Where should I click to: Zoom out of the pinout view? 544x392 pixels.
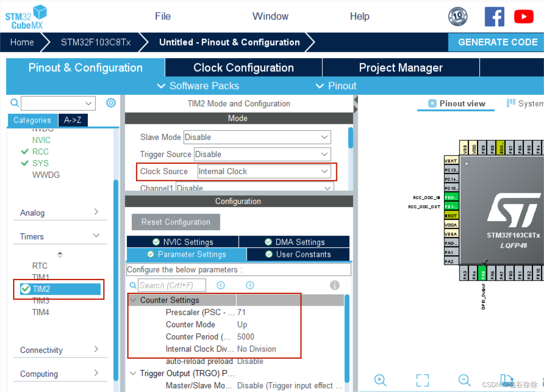[x=464, y=380]
